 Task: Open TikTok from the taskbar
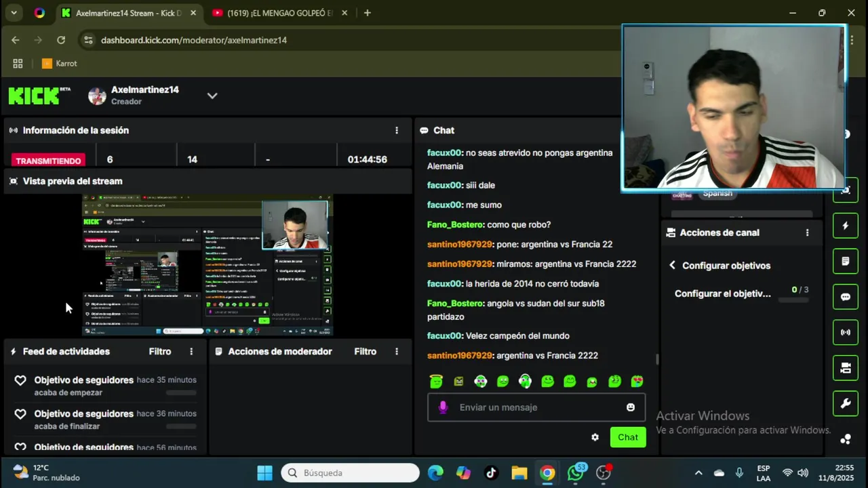491,473
